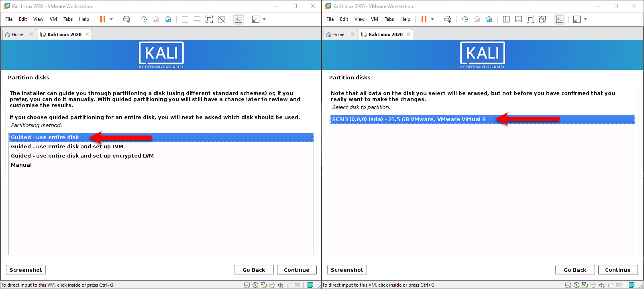Enable Unity mode icon in the left window
The width and height of the screenshot is (644, 289).
click(x=221, y=19)
